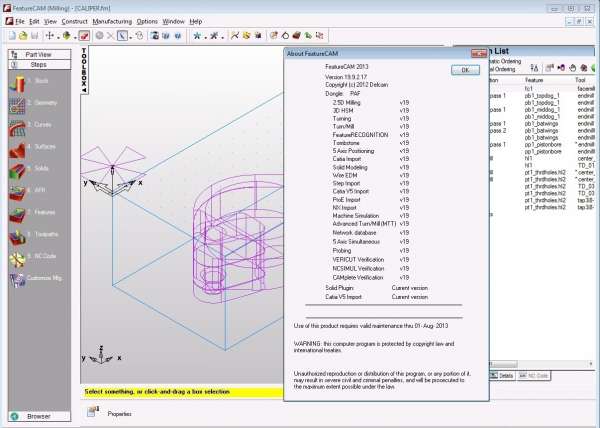Open dropdown arrow next to pan view icon
Screen dimensions: 600x428
[58, 37]
